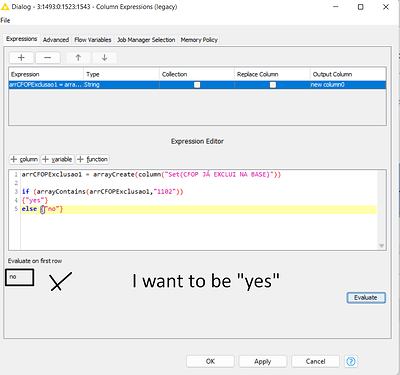Move the expression up with up arrow

78,58
